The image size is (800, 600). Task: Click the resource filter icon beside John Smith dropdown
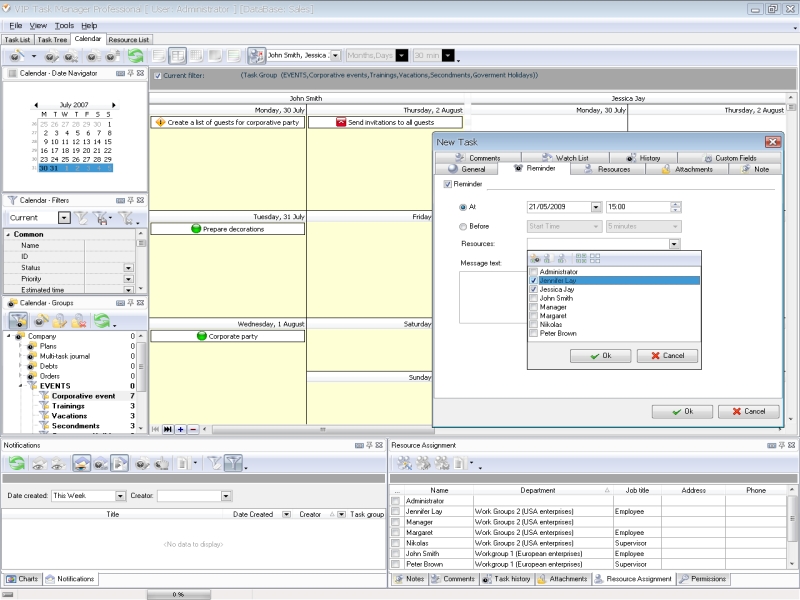(x=256, y=56)
